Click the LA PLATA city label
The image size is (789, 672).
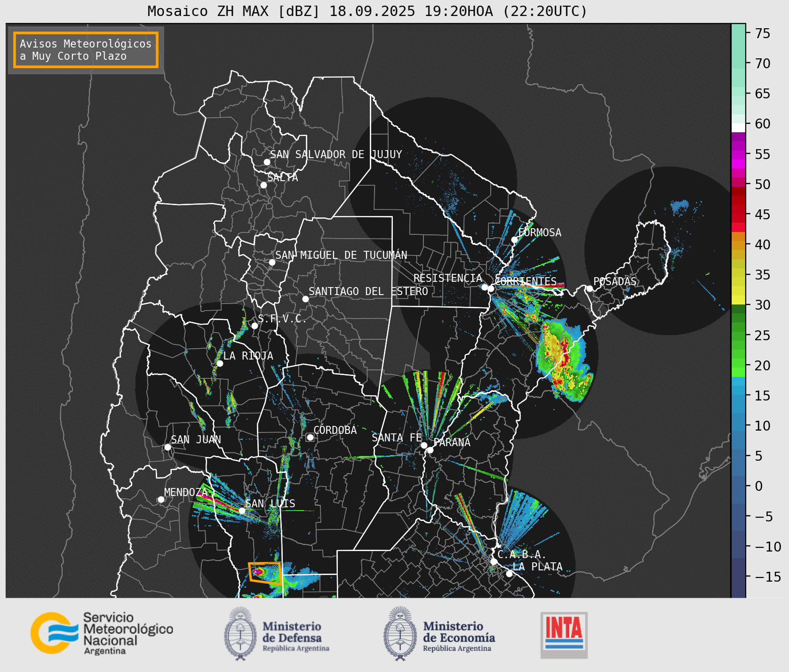coord(537,567)
